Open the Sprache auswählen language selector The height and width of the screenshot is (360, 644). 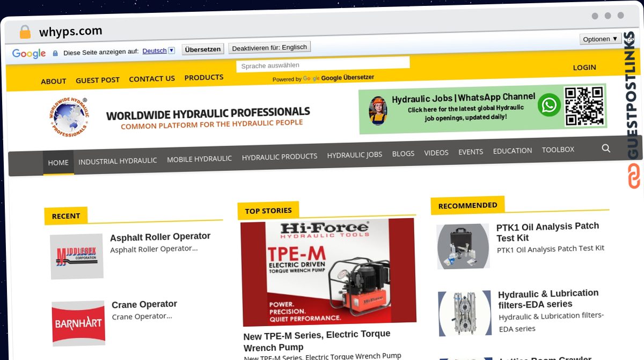click(x=323, y=64)
